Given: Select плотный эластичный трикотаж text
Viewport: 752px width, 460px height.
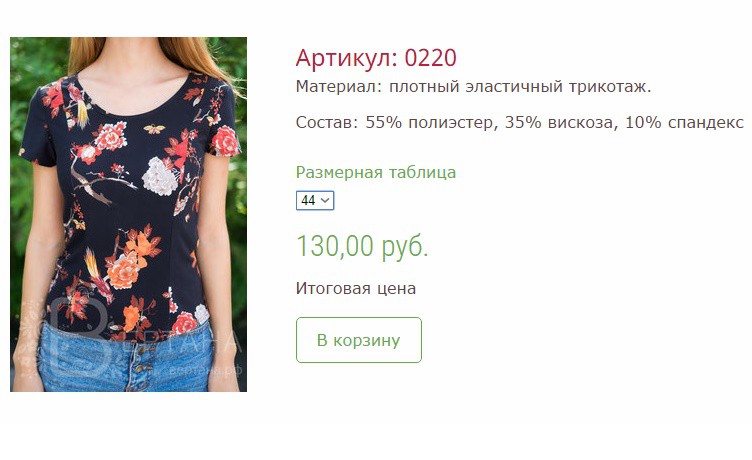Looking at the screenshot, I should [520, 87].
